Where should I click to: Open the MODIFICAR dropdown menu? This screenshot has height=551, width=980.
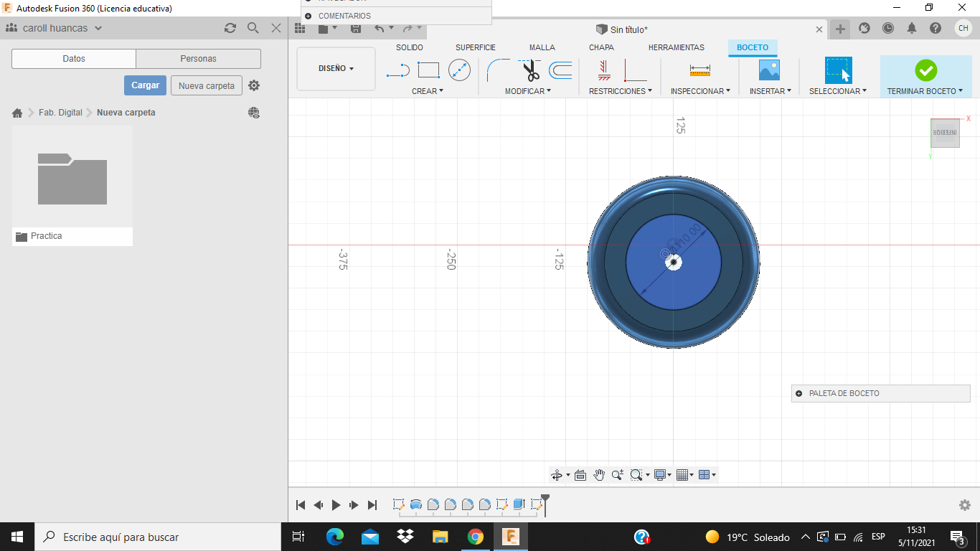click(528, 91)
